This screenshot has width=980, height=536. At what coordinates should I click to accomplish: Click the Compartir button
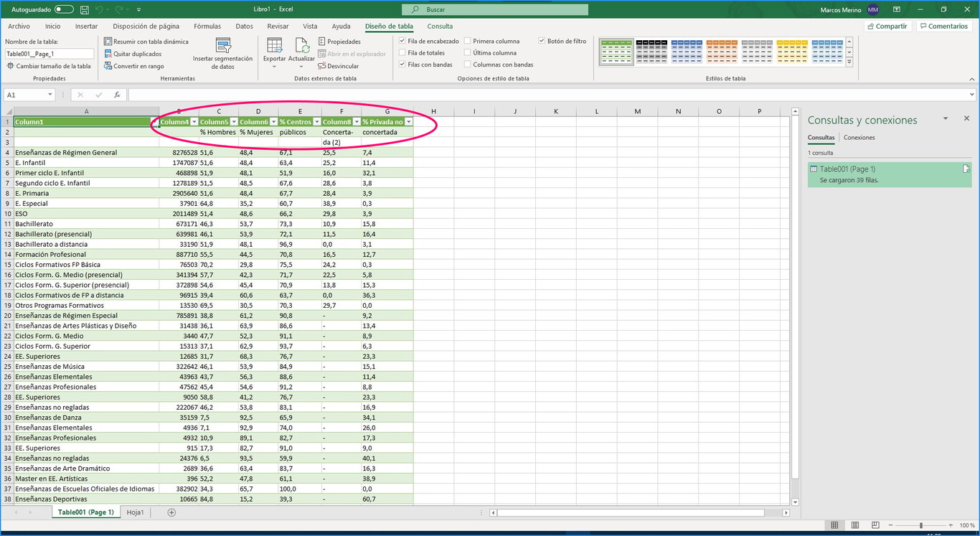[887, 26]
